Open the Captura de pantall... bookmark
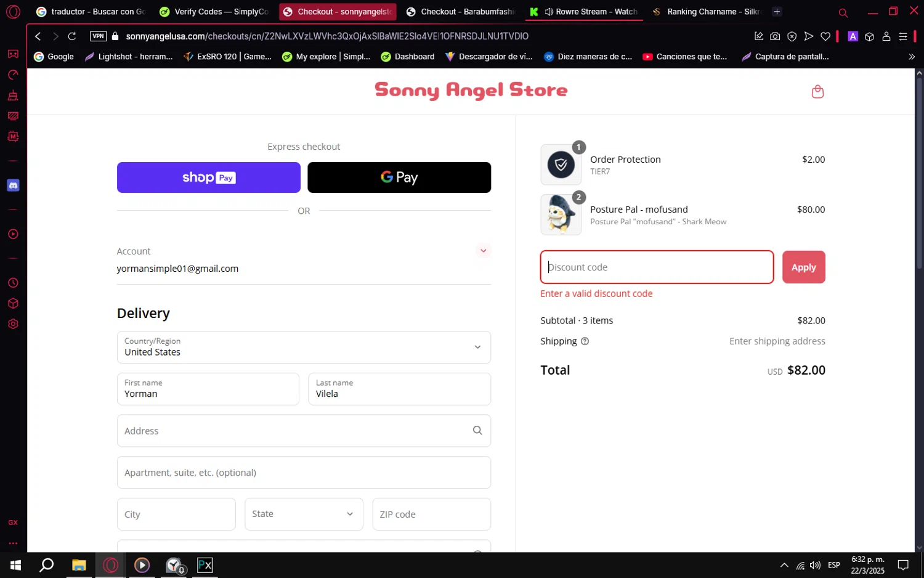Screen dimensions: 924x578 pyautogui.click(x=785, y=57)
